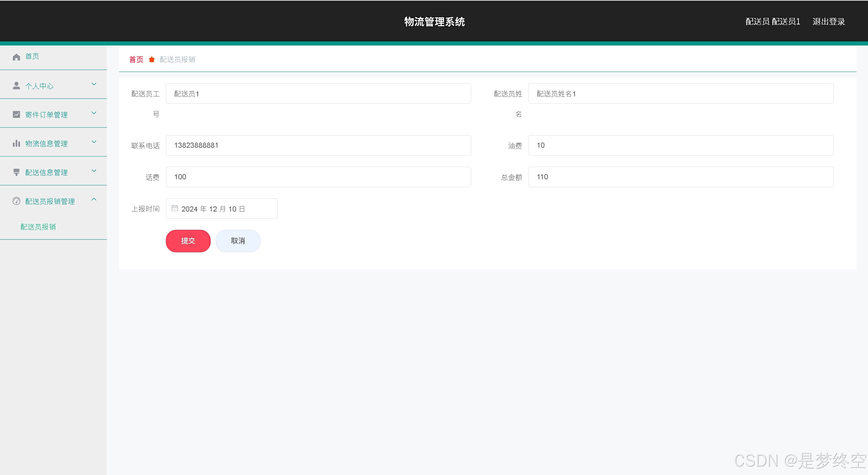Expand the 寄件订单管理 chevron
This screenshot has height=475, width=868.
94,113
